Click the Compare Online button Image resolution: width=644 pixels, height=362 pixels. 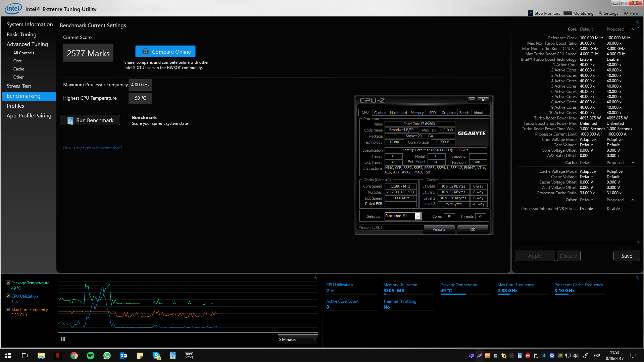click(x=165, y=52)
